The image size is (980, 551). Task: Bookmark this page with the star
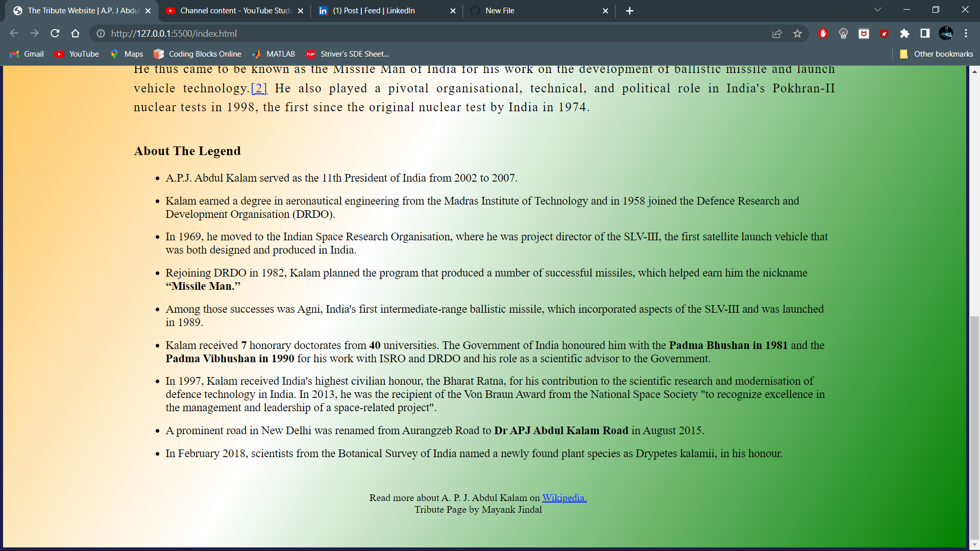click(798, 34)
